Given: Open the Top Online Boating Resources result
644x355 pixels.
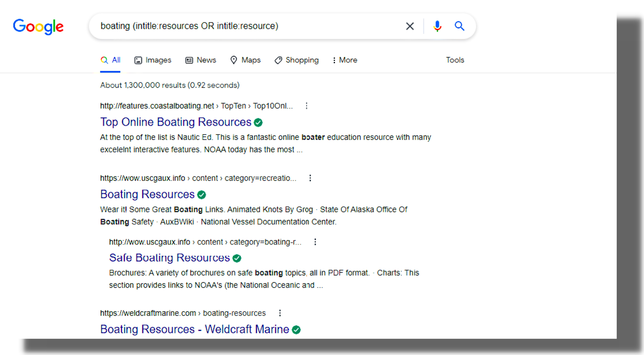Looking at the screenshot, I should (176, 122).
